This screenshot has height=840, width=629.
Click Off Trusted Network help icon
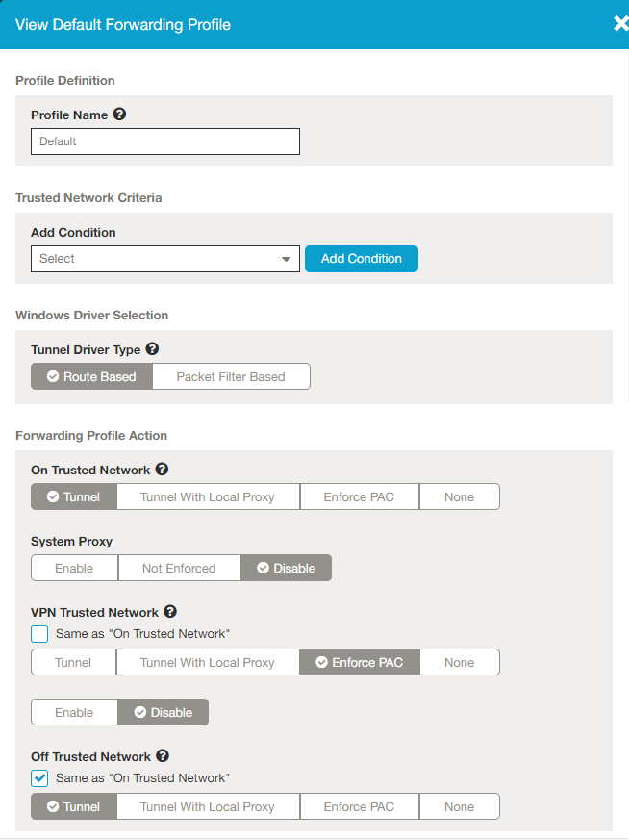click(163, 756)
